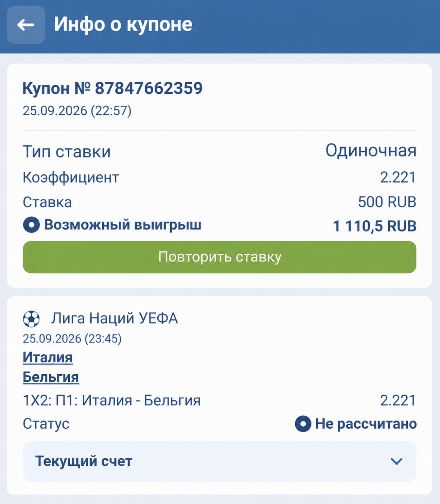
Task: Click the match date 25.09.2026 (23:45)
Action: [72, 339]
